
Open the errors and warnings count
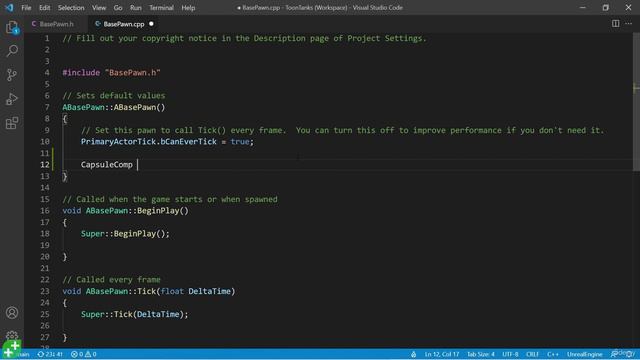tap(84, 354)
